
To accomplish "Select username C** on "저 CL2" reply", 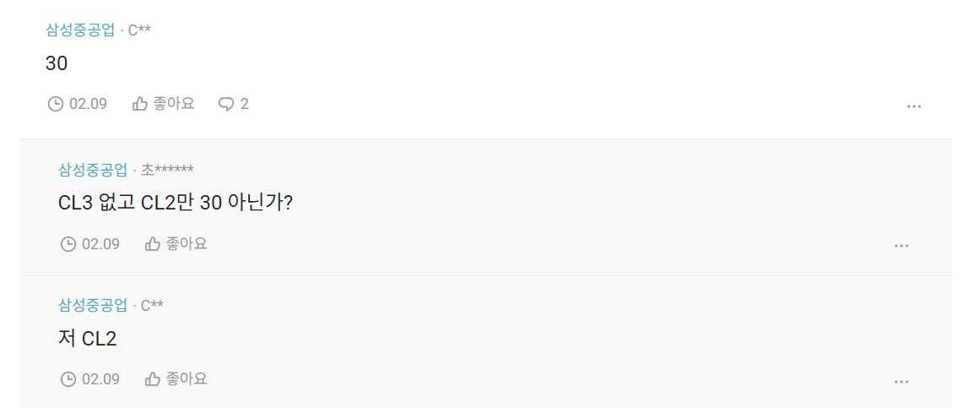I will click(x=152, y=306).
